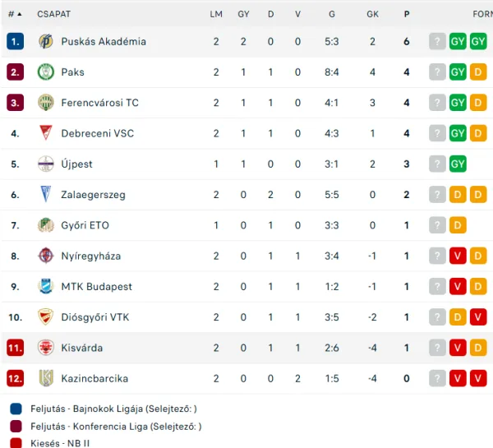This screenshot has height=448, width=493.
Task: Sort table by the GK column header
Action: 372,14
